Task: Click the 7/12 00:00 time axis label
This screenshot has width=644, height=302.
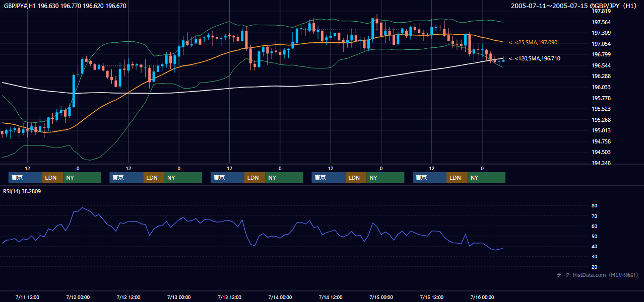Action: pyautogui.click(x=78, y=297)
